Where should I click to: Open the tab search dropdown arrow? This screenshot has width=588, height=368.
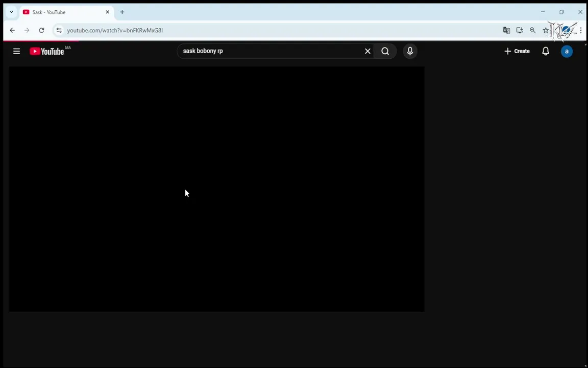coord(11,12)
